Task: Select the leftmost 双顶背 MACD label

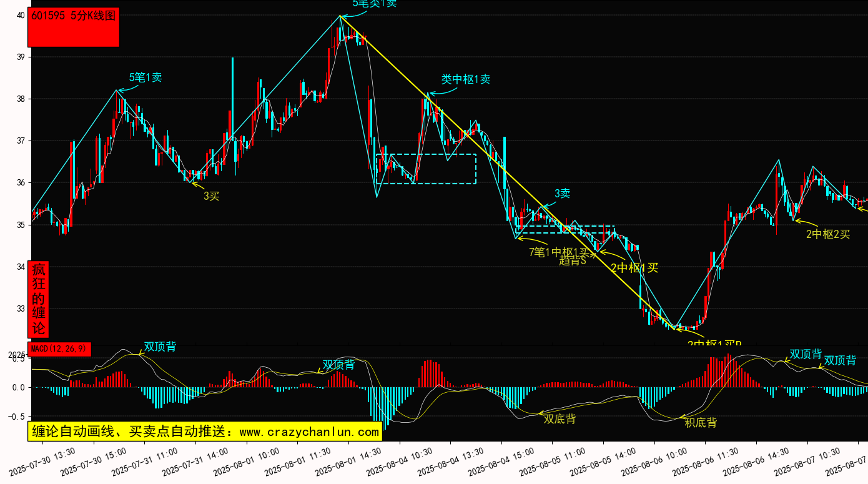Action: [x=160, y=347]
